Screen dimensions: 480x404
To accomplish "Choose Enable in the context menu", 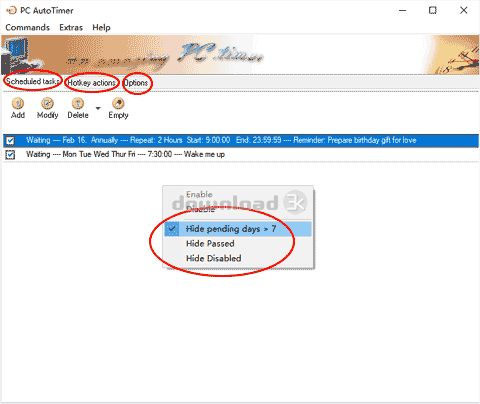I will pos(238,194).
